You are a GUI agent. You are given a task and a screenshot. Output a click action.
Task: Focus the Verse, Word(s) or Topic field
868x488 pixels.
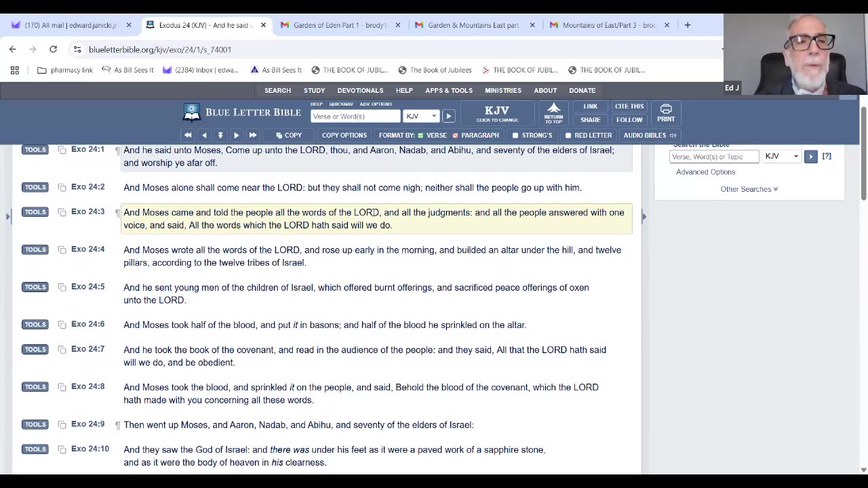pyautogui.click(x=714, y=157)
